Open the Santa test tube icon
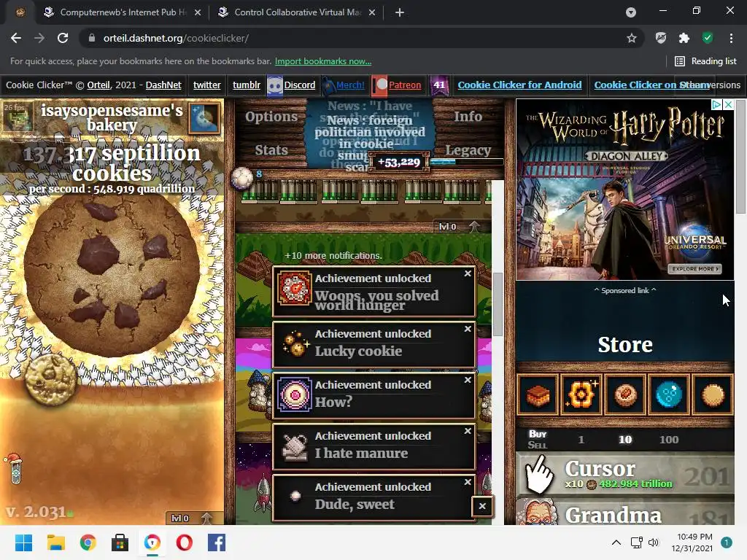 tap(14, 469)
